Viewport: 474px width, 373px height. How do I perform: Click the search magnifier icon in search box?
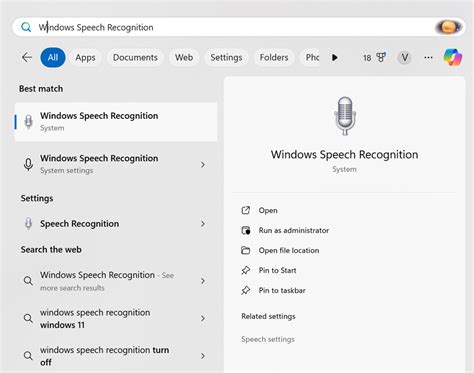[x=26, y=27]
